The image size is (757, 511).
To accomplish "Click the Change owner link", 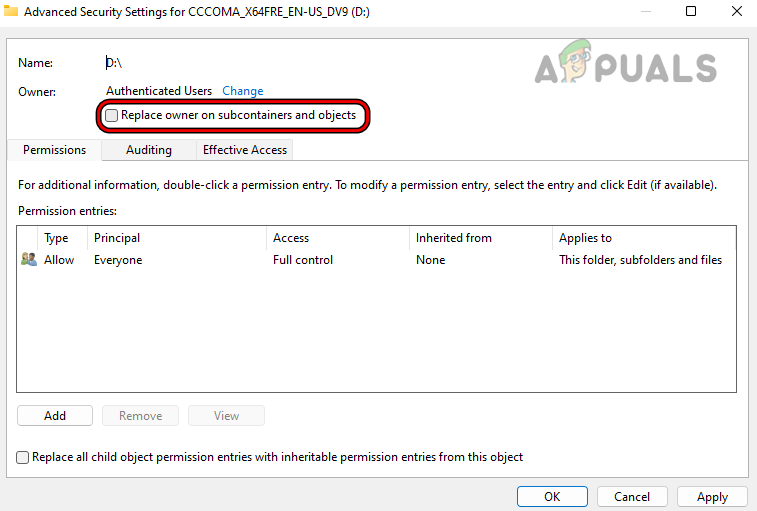I will point(243,91).
